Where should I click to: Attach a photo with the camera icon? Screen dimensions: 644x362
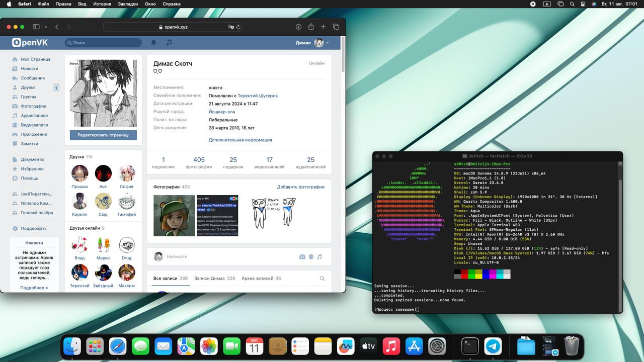click(302, 256)
